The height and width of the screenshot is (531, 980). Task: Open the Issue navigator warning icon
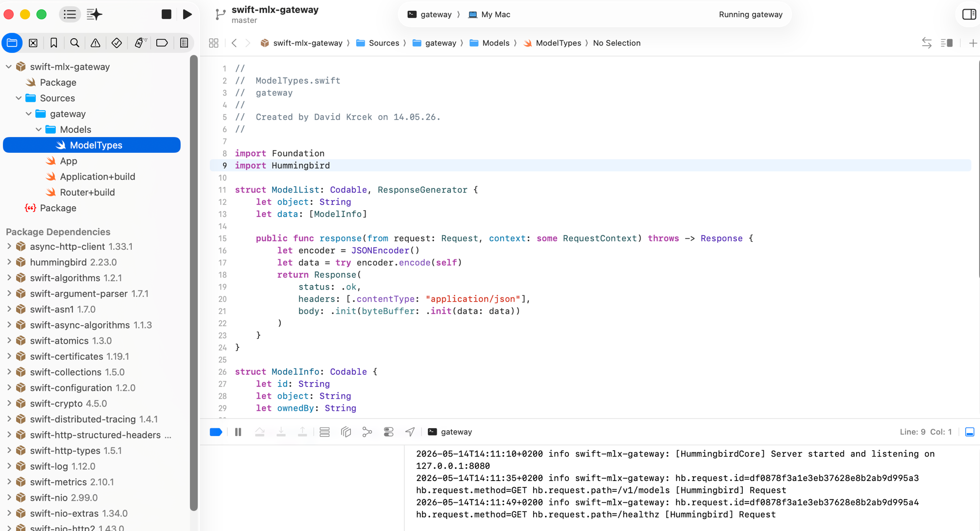[96, 43]
